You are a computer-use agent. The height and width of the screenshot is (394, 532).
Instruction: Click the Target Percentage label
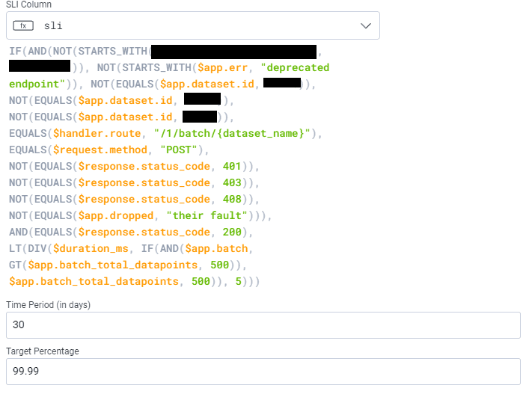click(x=42, y=351)
